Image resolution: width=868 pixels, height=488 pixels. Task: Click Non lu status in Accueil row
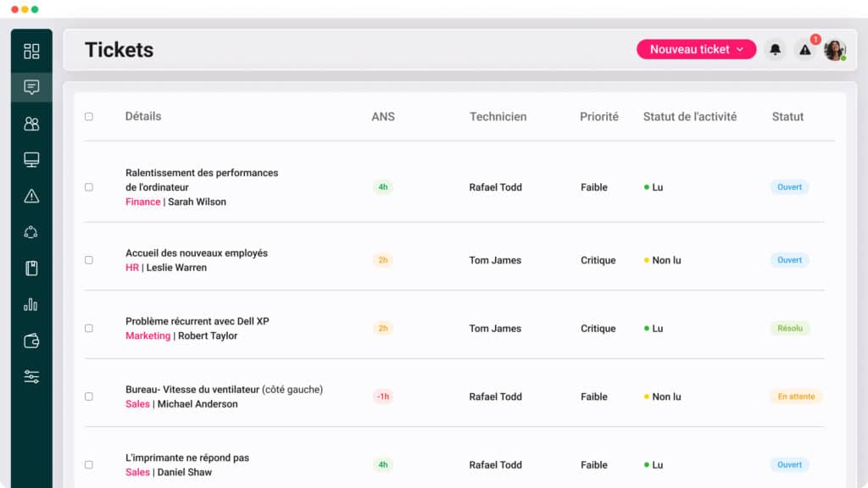click(x=663, y=260)
